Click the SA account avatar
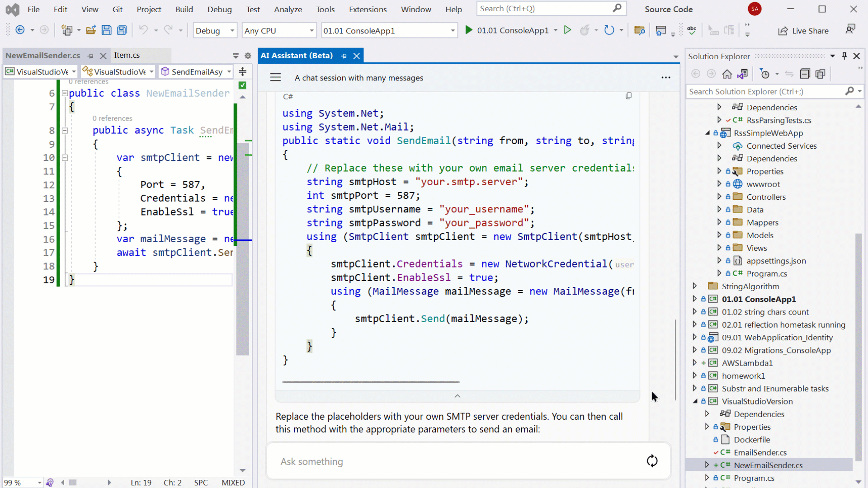This screenshot has width=868, height=488. tap(755, 9)
